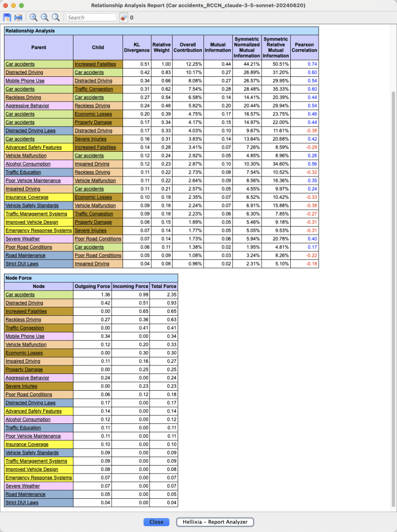Open Severe Injuries child in Car accidents row
397x532 pixels.
[x=90, y=139]
